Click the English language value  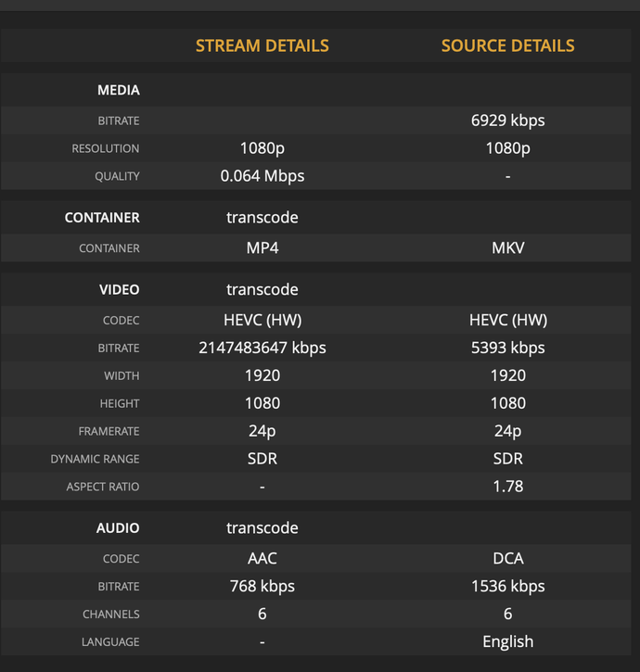507,642
